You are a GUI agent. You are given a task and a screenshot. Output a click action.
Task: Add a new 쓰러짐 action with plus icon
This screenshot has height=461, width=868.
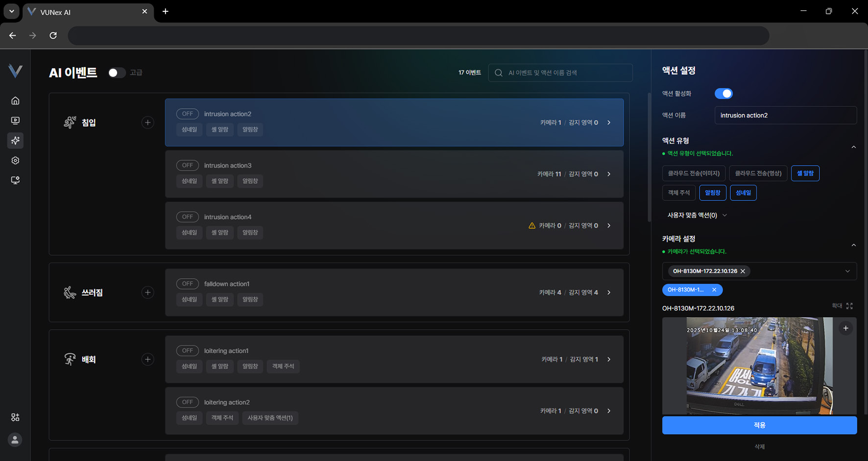click(147, 292)
